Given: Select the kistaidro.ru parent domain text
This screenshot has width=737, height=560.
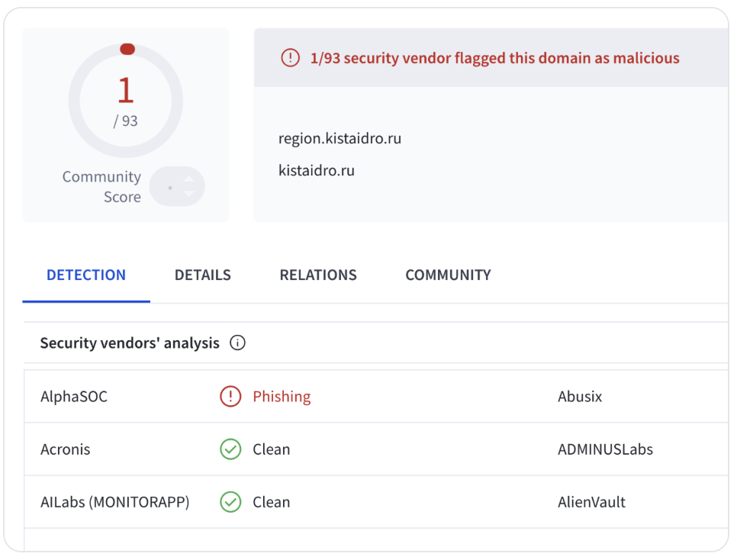Looking at the screenshot, I should [x=317, y=170].
